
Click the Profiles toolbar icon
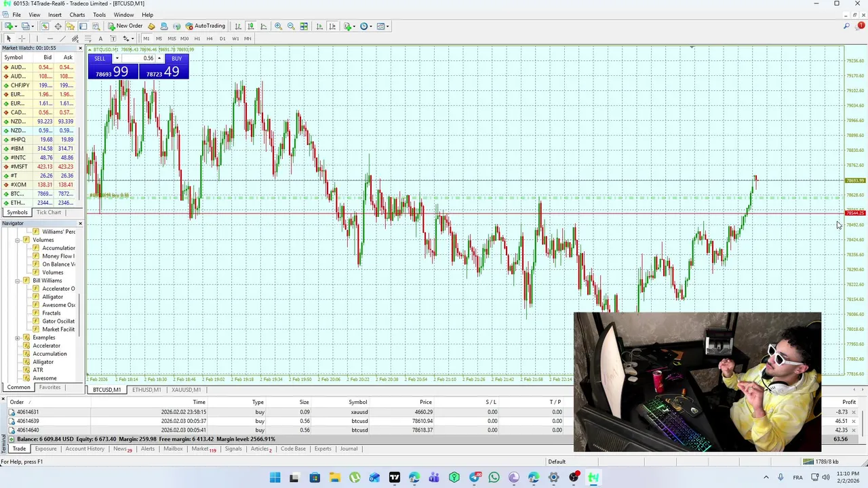25,26
